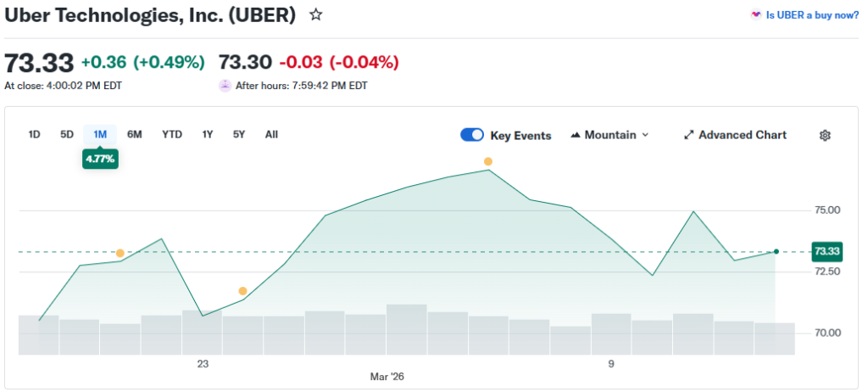The height and width of the screenshot is (392, 868).
Task: Click the key event dot at chart peak
Action: (x=487, y=161)
